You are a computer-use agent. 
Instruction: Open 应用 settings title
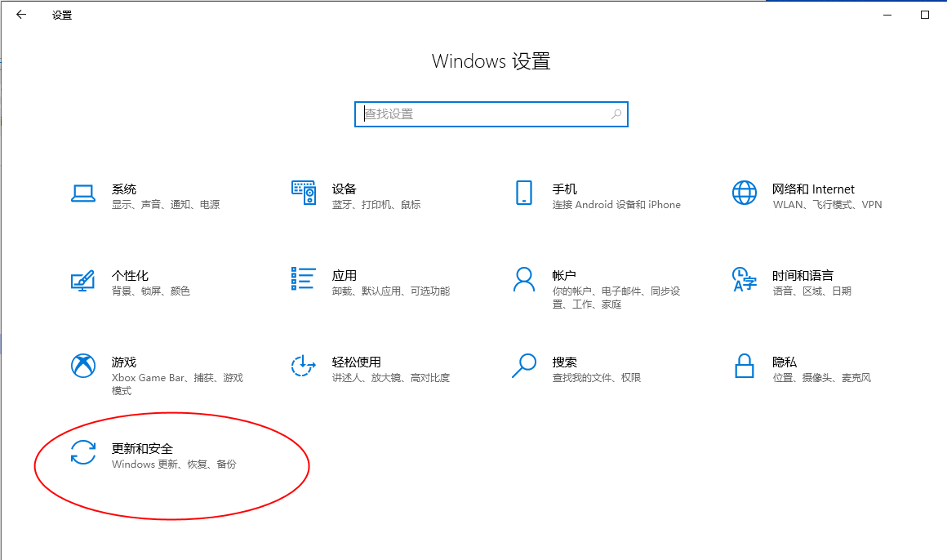[345, 275]
